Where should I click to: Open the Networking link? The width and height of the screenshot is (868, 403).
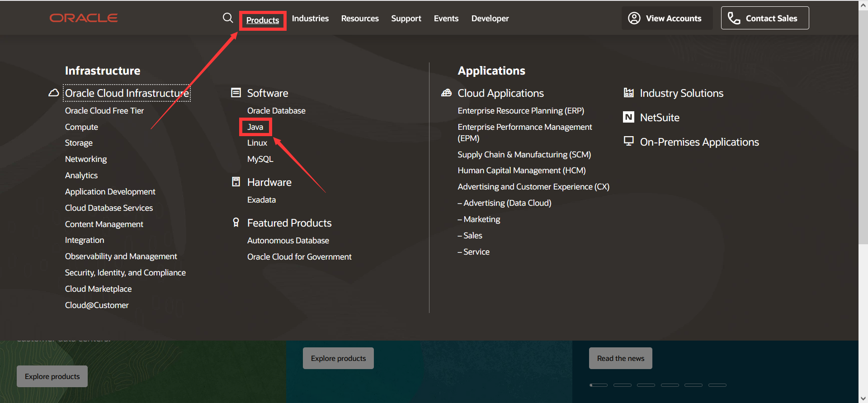(86, 159)
